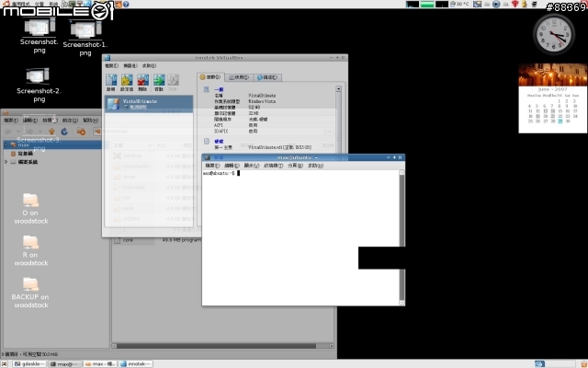Click inside the terminal at the max@ubuntu prompt
The width and height of the screenshot is (588, 368).
(220, 174)
